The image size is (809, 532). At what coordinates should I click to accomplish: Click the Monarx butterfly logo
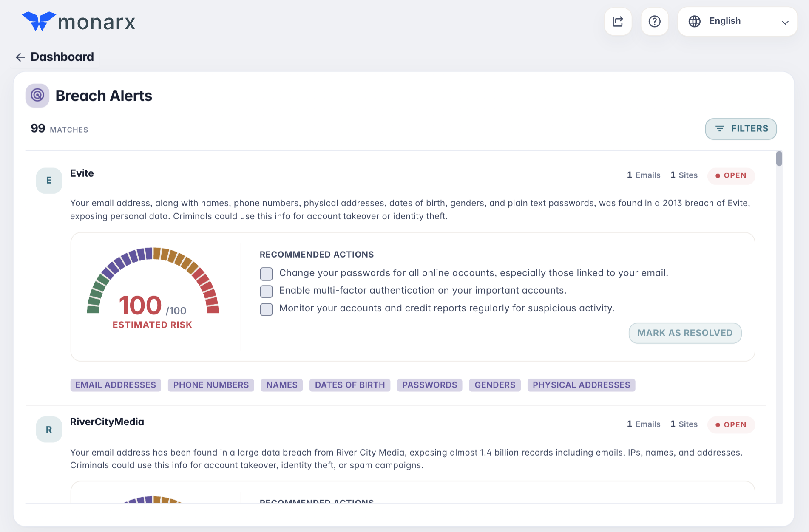click(x=39, y=21)
